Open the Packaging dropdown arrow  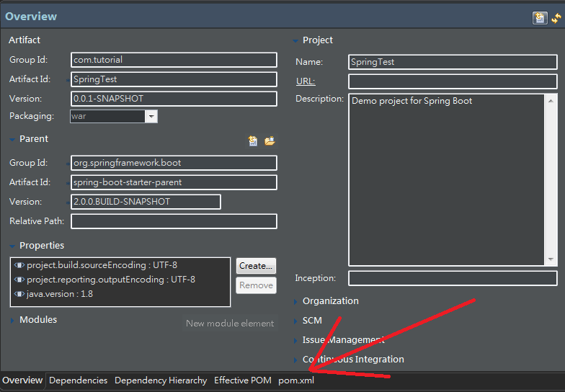coord(151,117)
